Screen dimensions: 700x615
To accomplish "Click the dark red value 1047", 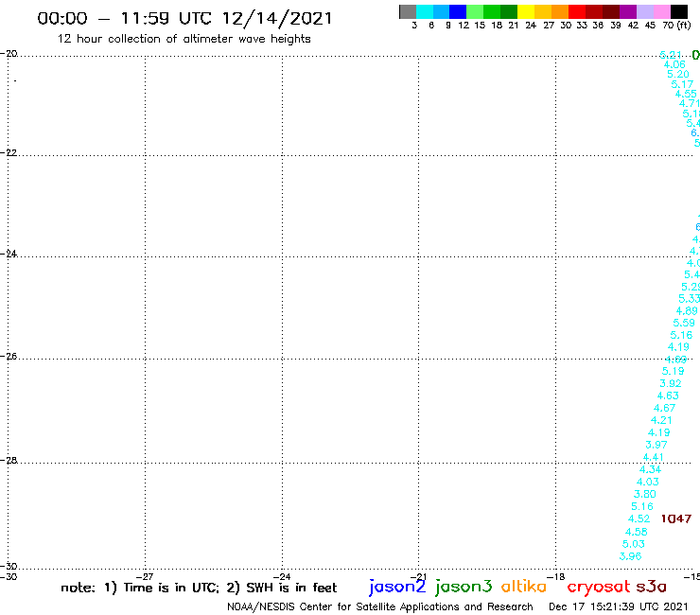I will click(x=676, y=519).
